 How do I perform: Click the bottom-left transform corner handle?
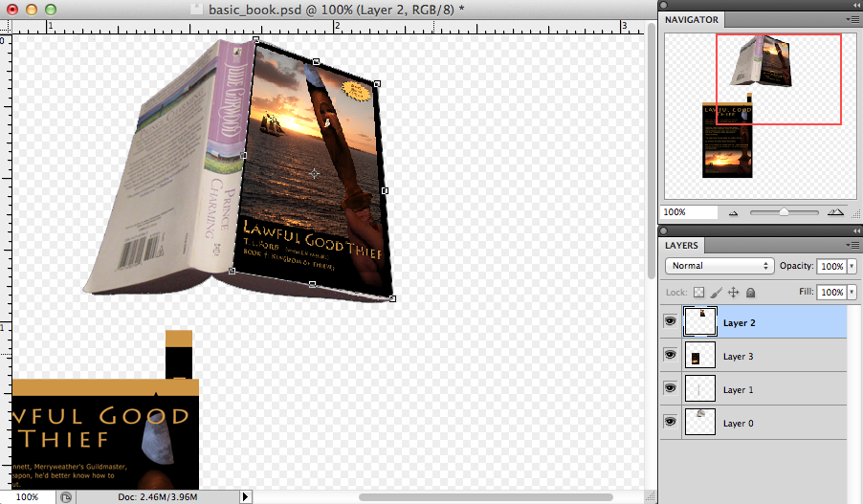[232, 271]
